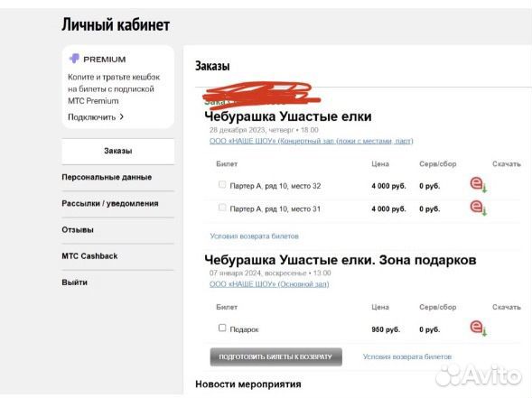Click the Чебурашка Ушастые елки title

pyautogui.click(x=288, y=116)
